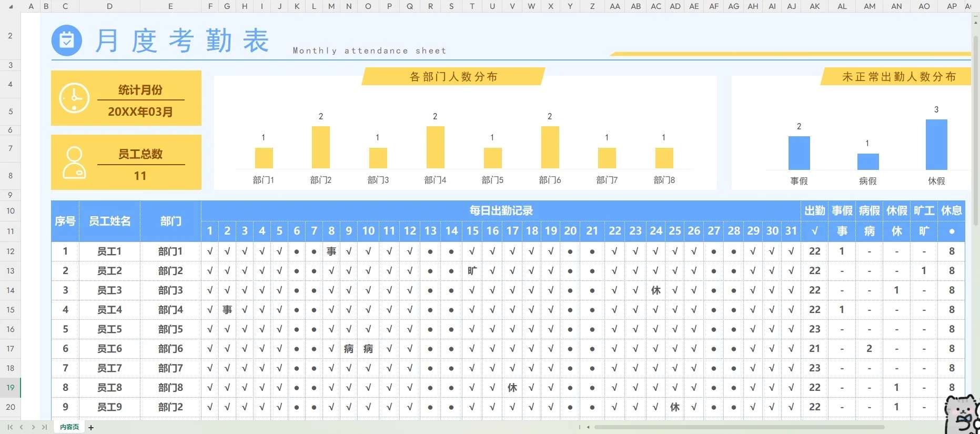Select the 旷 mark on day 15 for 员工2
This screenshot has width=980, height=434.
(x=472, y=271)
